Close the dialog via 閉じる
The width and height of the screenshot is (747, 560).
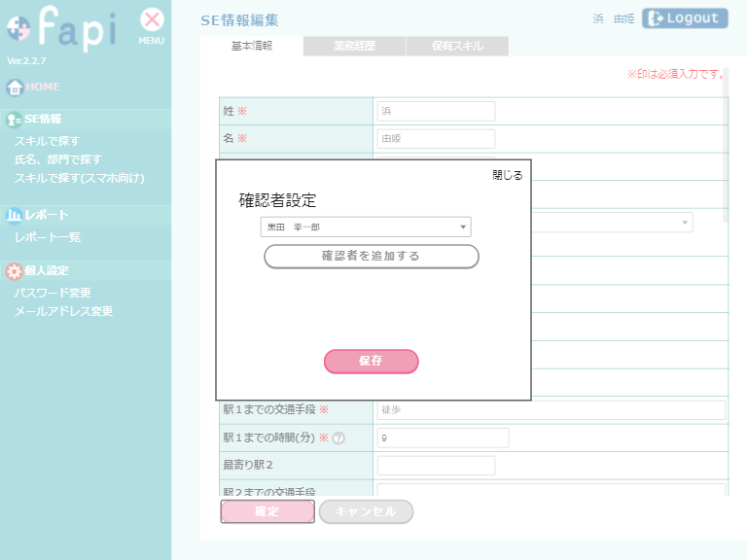[507, 176]
